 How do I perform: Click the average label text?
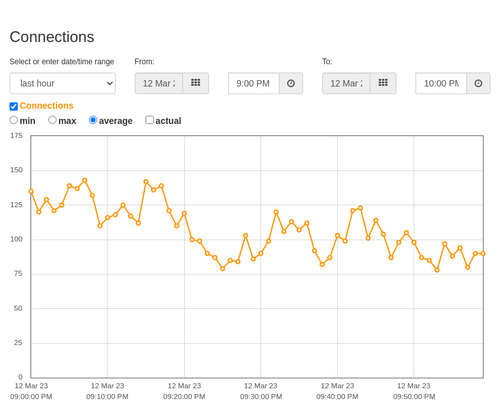click(116, 121)
